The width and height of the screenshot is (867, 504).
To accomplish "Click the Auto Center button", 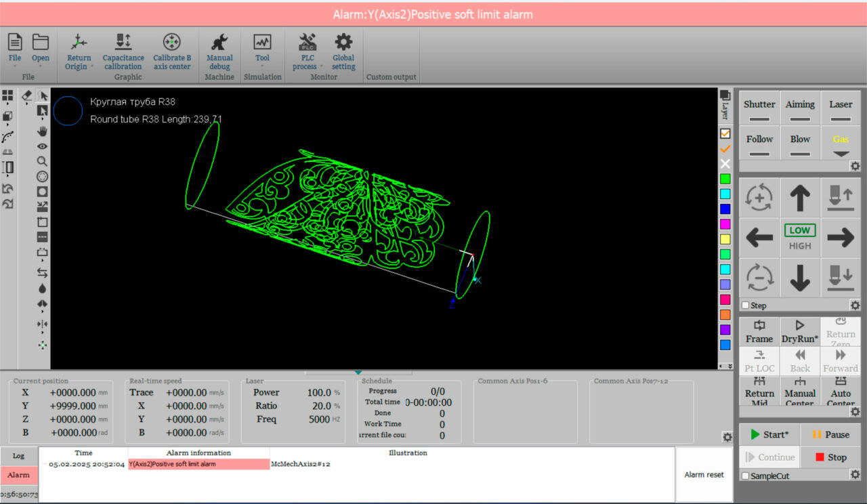I will point(841,391).
